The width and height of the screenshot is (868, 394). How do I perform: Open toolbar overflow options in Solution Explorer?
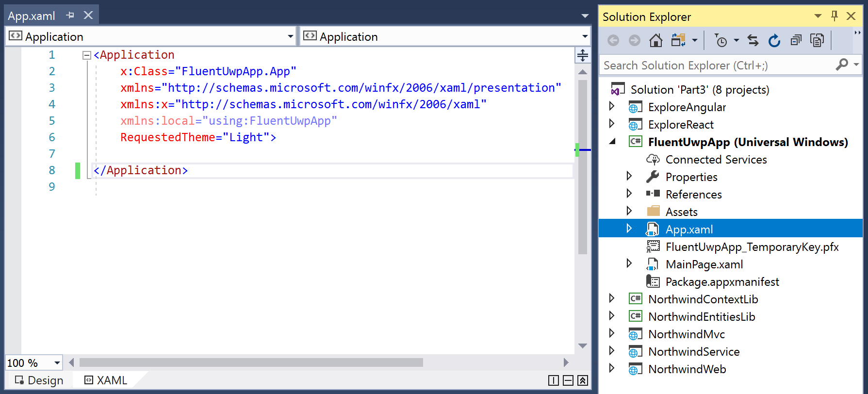point(857,33)
